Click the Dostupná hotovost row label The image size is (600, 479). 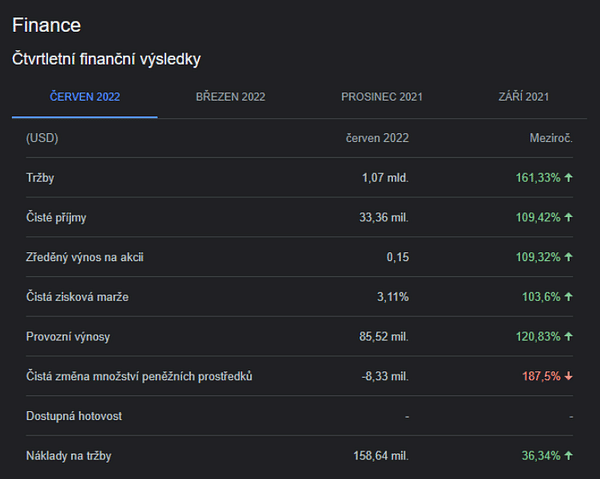click(x=74, y=416)
